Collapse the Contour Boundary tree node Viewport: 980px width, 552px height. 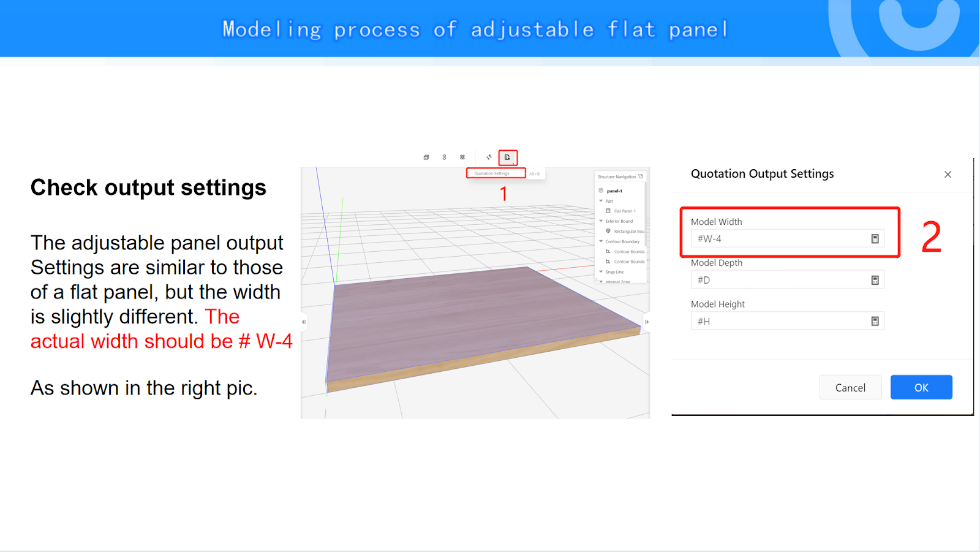pos(601,241)
